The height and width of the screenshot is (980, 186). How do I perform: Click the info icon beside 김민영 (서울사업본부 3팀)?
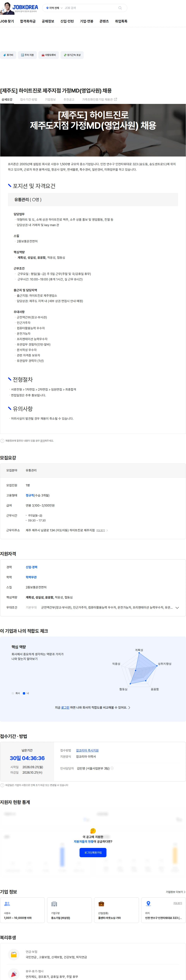[x=112, y=768]
